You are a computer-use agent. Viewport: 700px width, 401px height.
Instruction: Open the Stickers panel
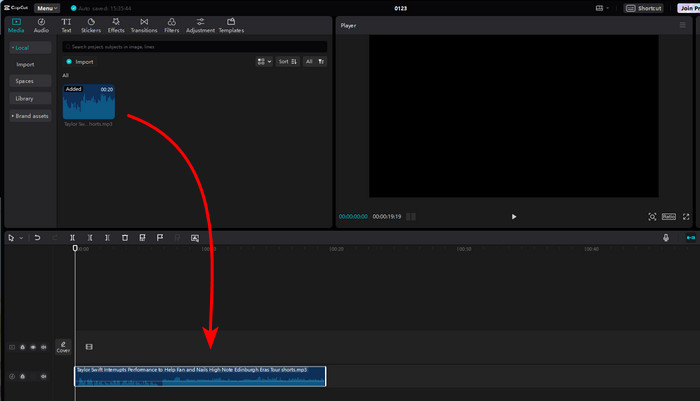point(91,25)
